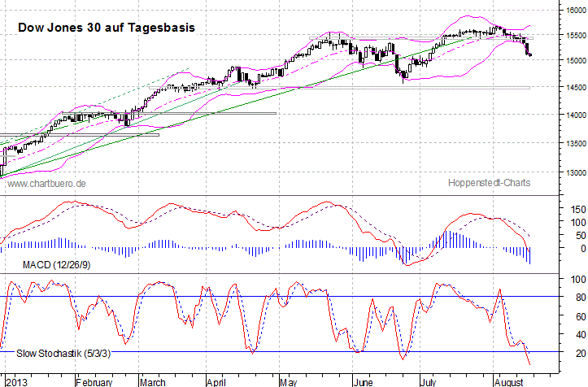Click the lowest June candlestick near 14600
Image resolution: width=588 pixels, height=387 pixels.
coord(403,76)
